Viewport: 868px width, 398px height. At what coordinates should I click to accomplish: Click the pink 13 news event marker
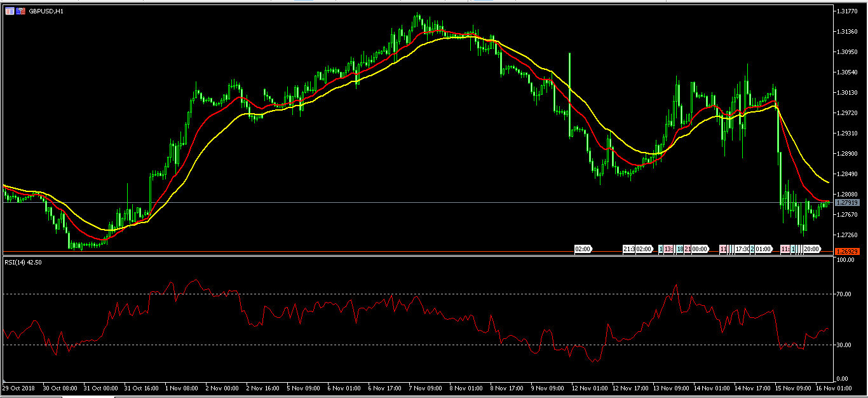669,249
